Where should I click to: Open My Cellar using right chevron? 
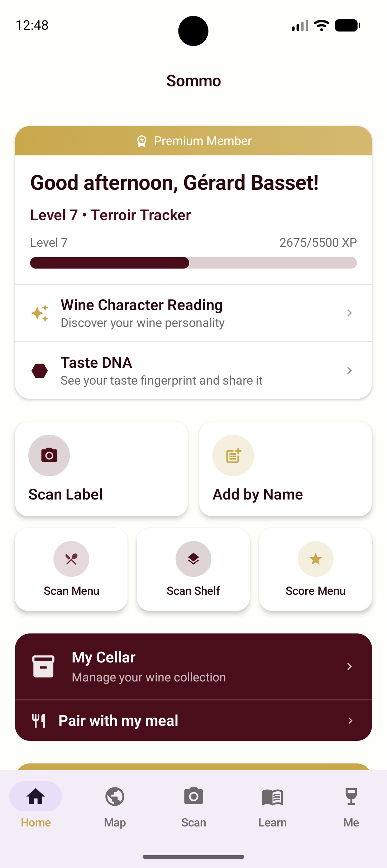349,666
